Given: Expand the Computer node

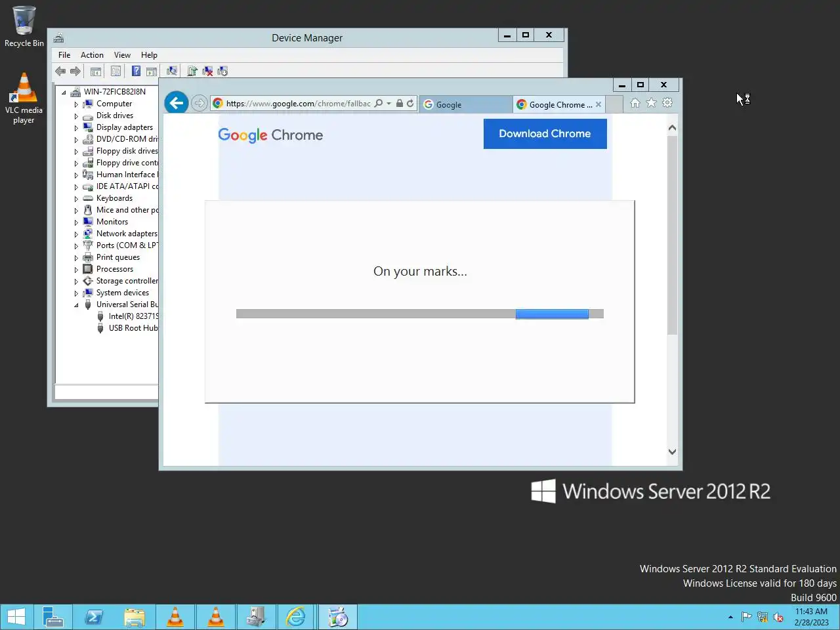Looking at the screenshot, I should coord(76,104).
